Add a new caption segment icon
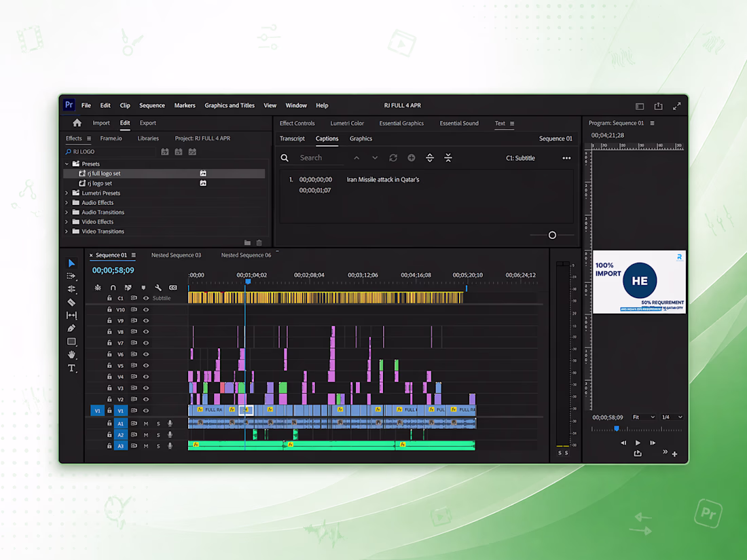 411,157
